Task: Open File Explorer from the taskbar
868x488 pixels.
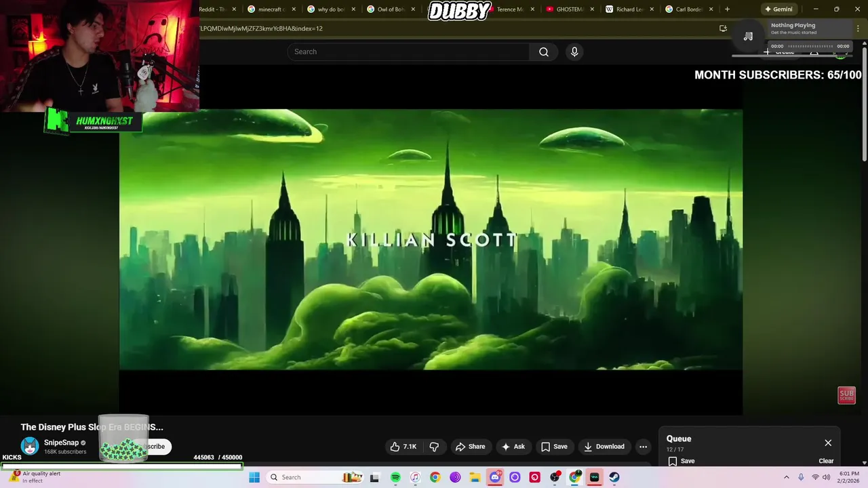Action: click(475, 477)
